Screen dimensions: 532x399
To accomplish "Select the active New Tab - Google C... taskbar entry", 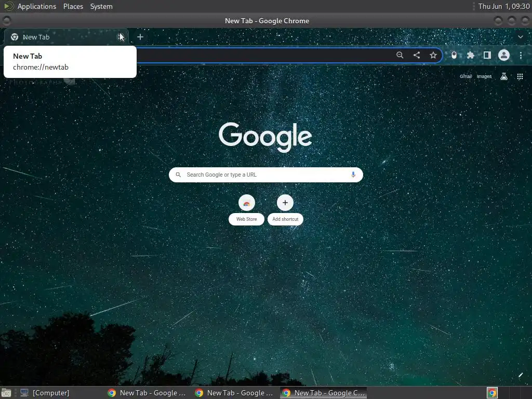I will click(x=324, y=393).
